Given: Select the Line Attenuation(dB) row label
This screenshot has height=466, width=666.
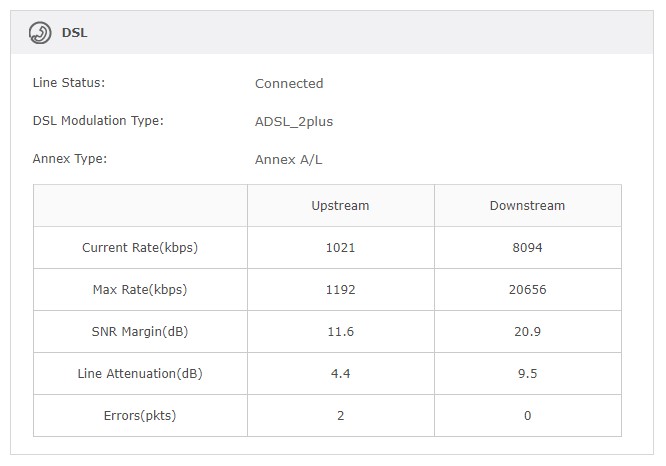Looking at the screenshot, I should 140,374.
